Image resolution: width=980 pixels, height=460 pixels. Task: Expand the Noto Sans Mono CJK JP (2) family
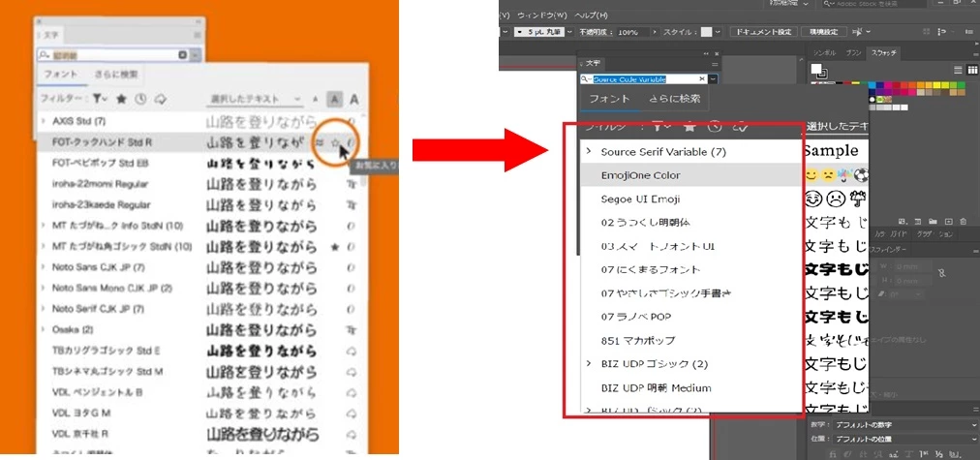pos(44,289)
